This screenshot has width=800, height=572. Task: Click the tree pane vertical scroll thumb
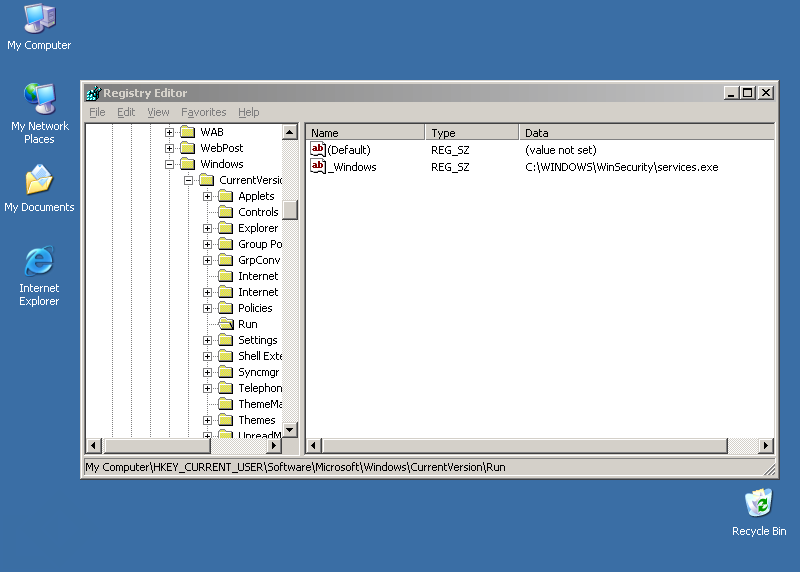[x=290, y=210]
